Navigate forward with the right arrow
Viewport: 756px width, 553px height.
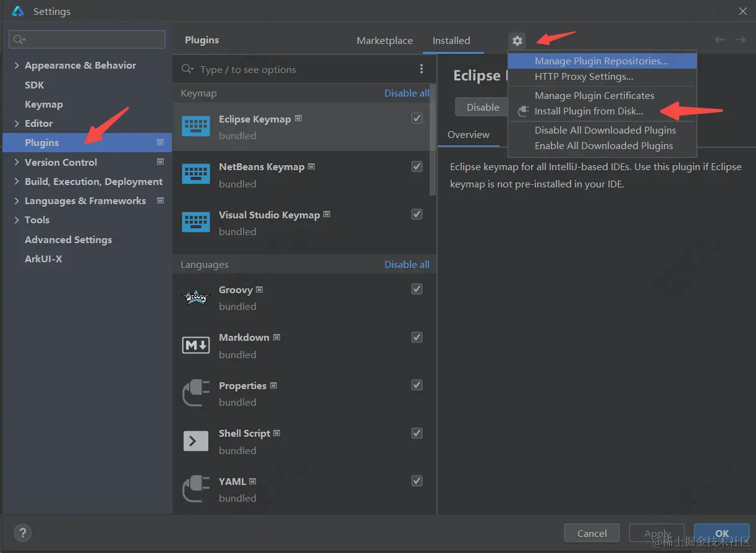point(741,40)
